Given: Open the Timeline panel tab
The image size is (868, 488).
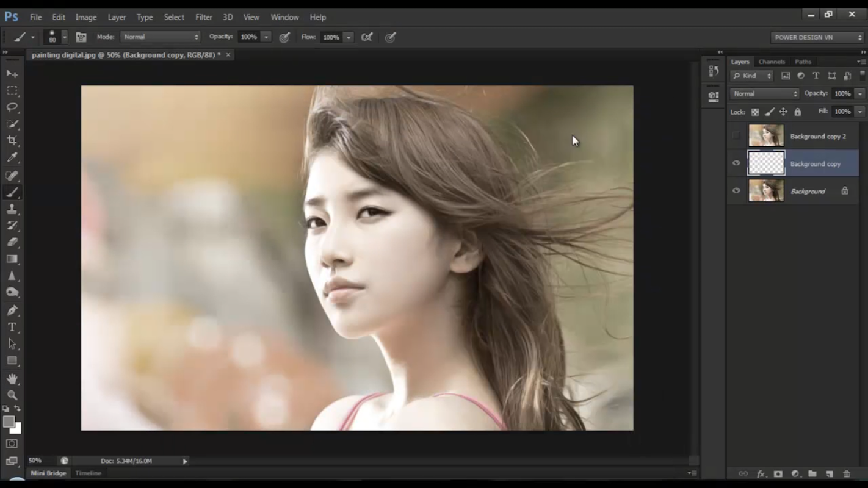Looking at the screenshot, I should pos(89,473).
